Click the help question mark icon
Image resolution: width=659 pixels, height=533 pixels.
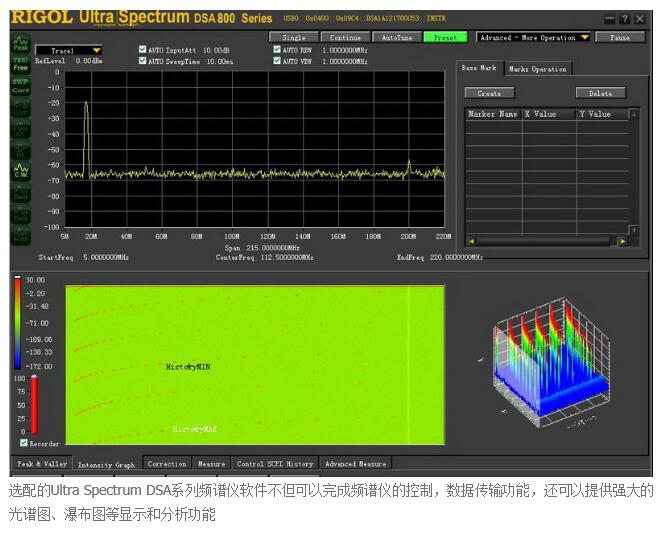(625, 19)
